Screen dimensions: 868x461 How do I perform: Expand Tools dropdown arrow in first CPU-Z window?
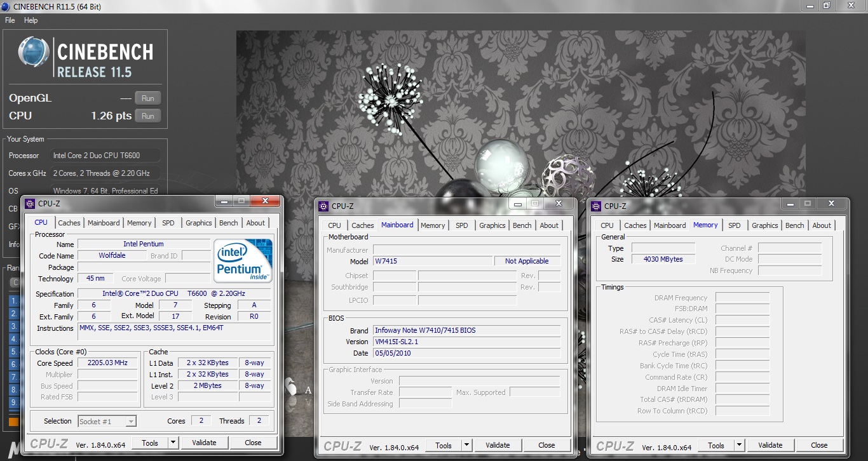coord(173,443)
